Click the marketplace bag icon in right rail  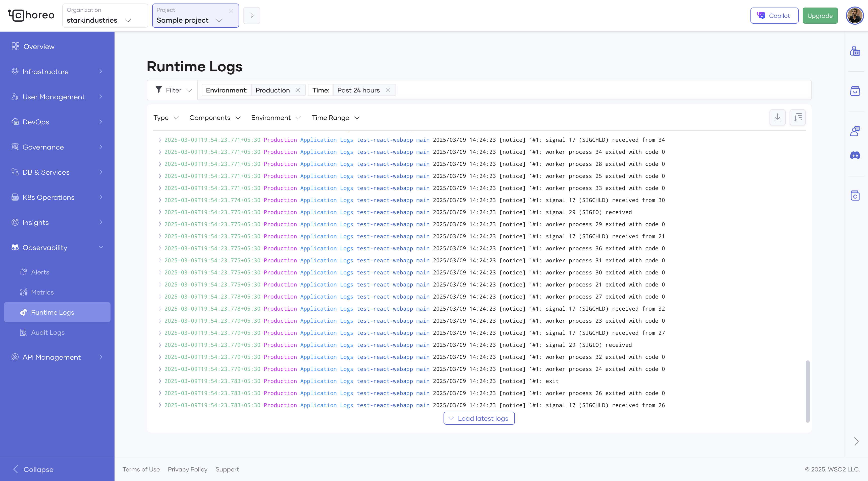[x=855, y=91]
